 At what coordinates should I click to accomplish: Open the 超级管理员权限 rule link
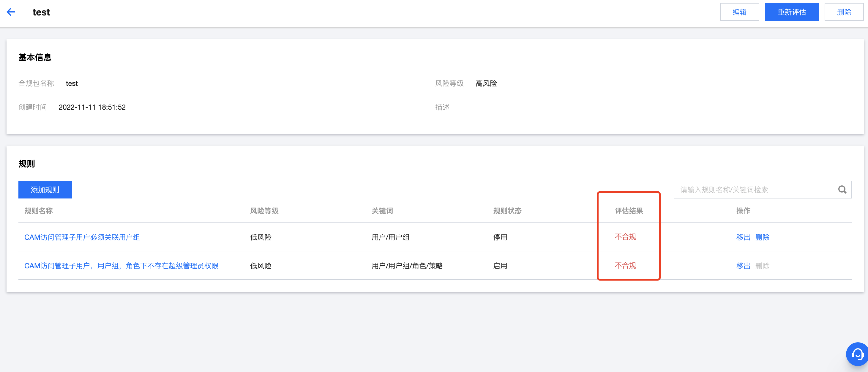tap(121, 266)
